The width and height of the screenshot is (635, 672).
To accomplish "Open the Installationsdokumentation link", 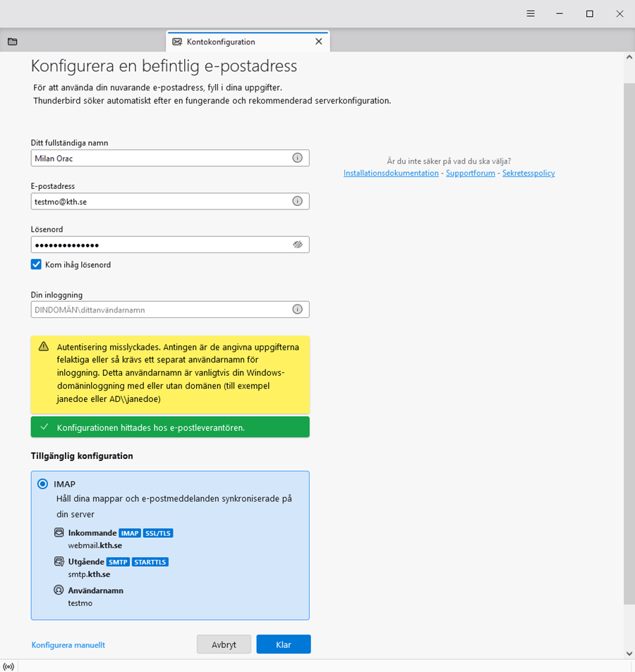I will (391, 173).
